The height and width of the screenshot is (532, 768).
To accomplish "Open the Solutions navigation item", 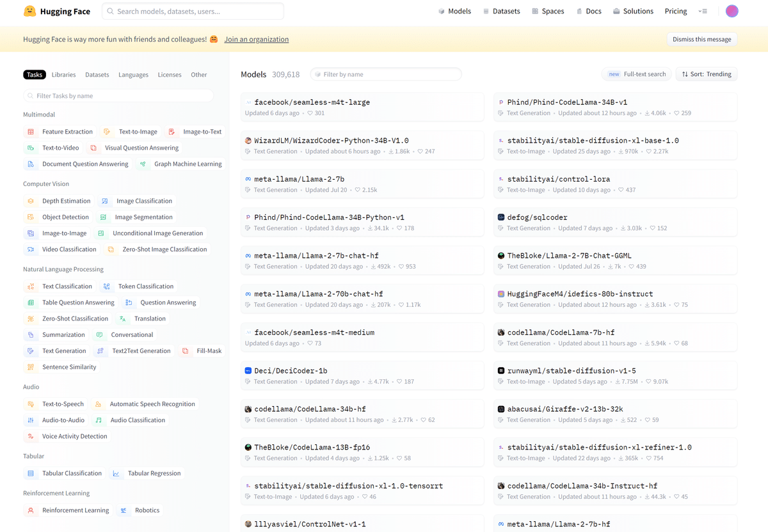I will click(633, 11).
